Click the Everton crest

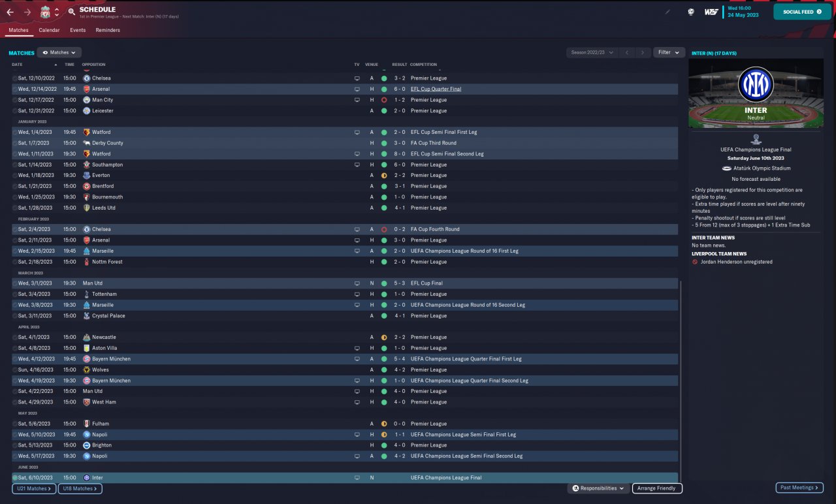(x=86, y=176)
